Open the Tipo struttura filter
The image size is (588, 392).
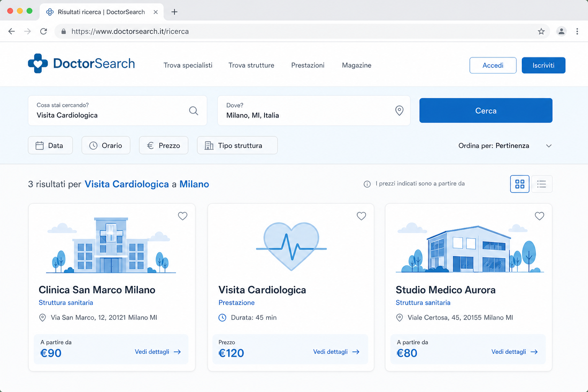237,145
